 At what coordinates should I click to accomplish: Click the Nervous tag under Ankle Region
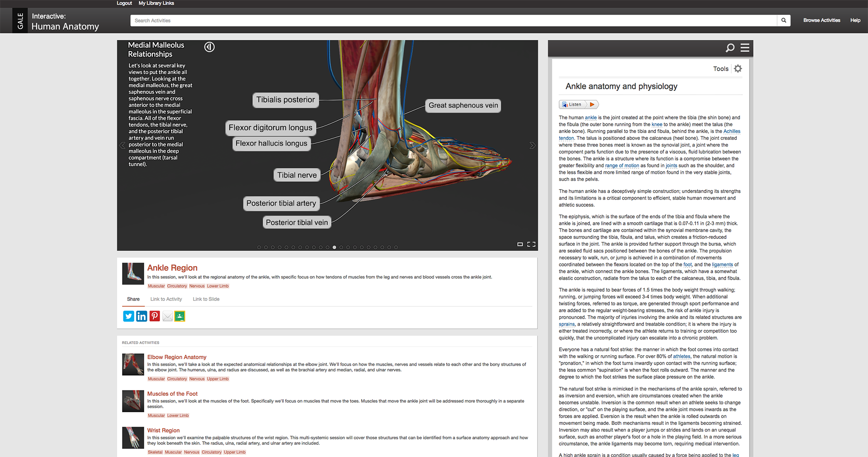(x=197, y=286)
